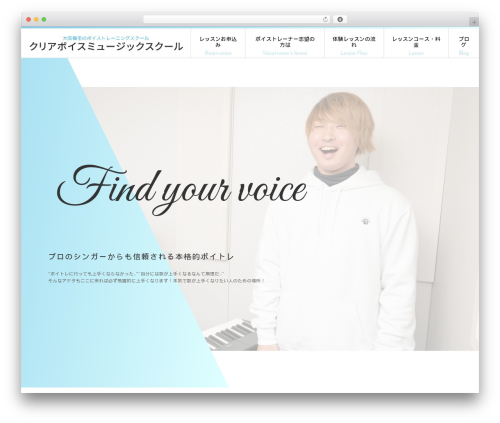Click the プロのシンガーからも信頼される本格的ボイトレ headline

[x=141, y=257]
